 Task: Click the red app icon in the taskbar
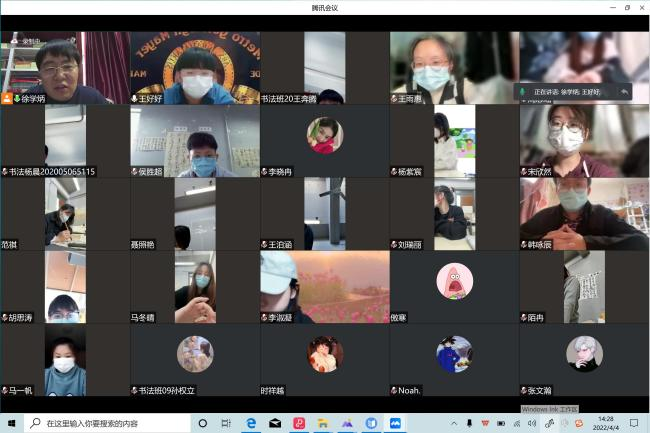pyautogui.click(x=299, y=423)
